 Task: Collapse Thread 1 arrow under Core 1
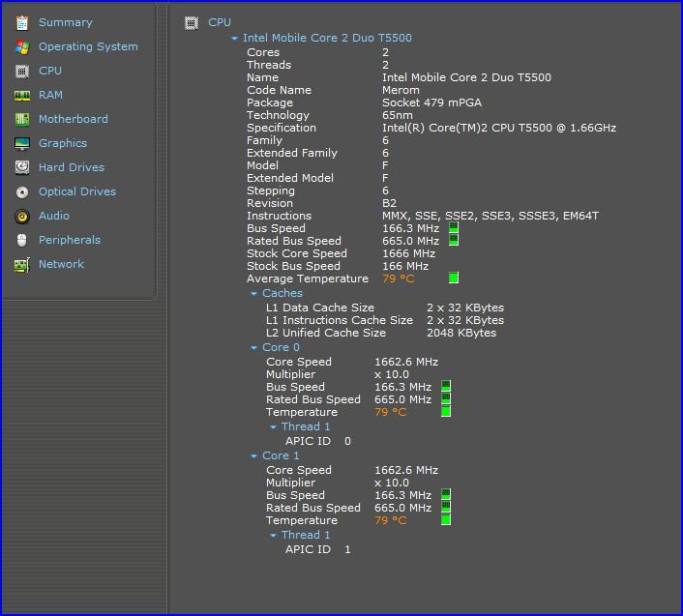[273, 536]
